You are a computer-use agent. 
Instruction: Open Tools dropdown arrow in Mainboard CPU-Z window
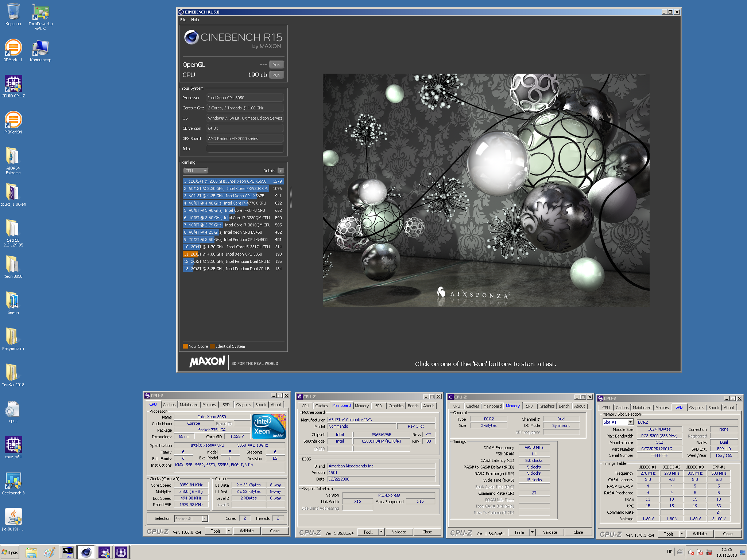click(382, 532)
